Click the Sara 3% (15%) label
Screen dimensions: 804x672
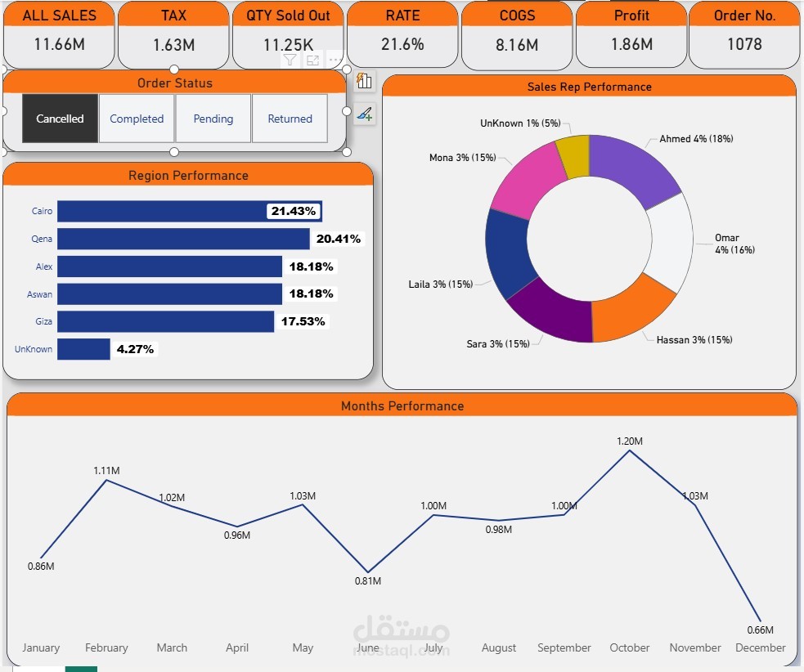(x=498, y=344)
